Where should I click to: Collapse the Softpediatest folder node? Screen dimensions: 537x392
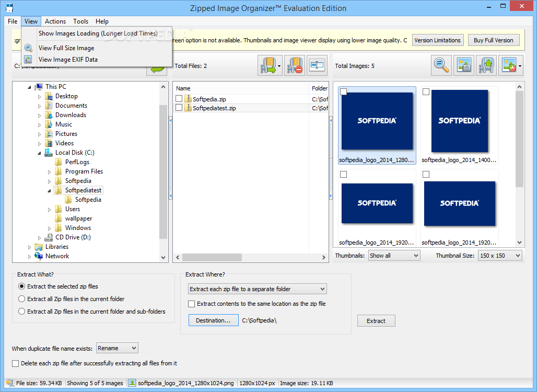pyautogui.click(x=49, y=191)
